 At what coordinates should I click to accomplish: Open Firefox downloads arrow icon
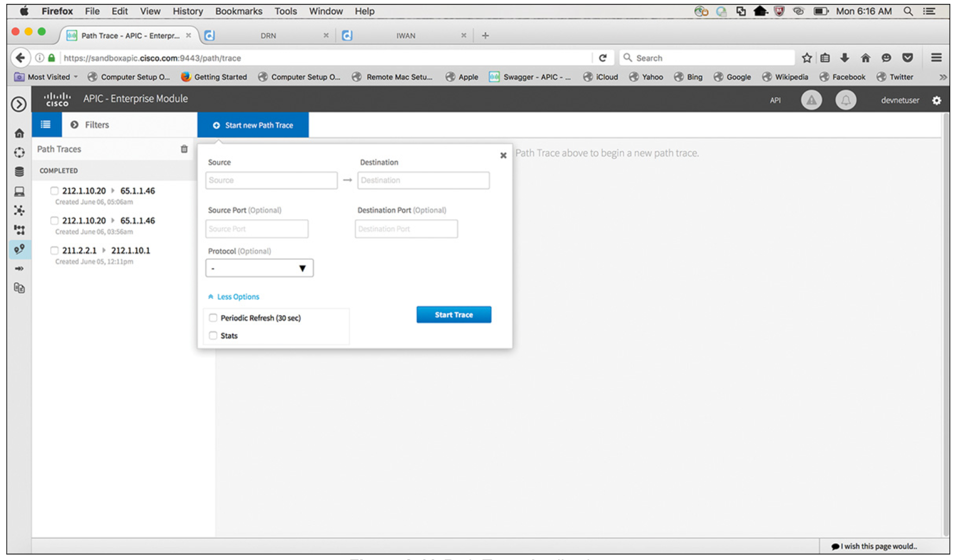point(844,58)
